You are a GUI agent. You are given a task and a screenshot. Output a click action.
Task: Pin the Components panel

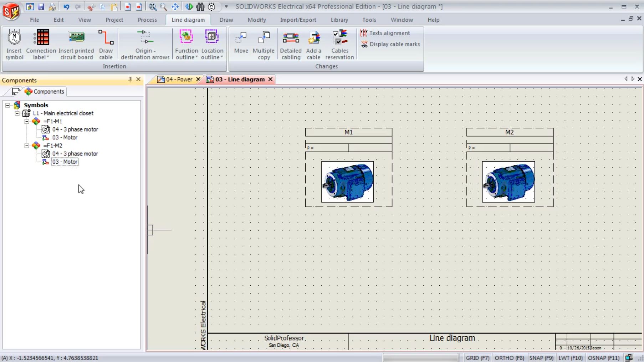pyautogui.click(x=130, y=80)
